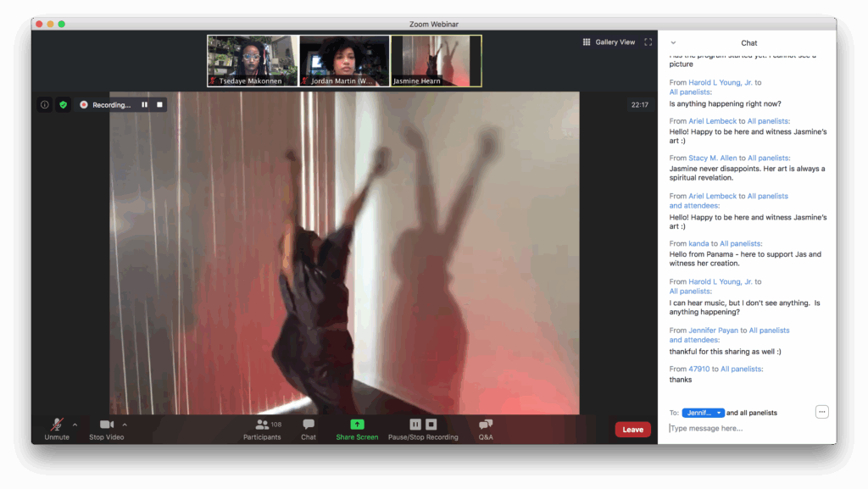The width and height of the screenshot is (868, 489).
Task: Switch to Gallery View
Action: [609, 42]
